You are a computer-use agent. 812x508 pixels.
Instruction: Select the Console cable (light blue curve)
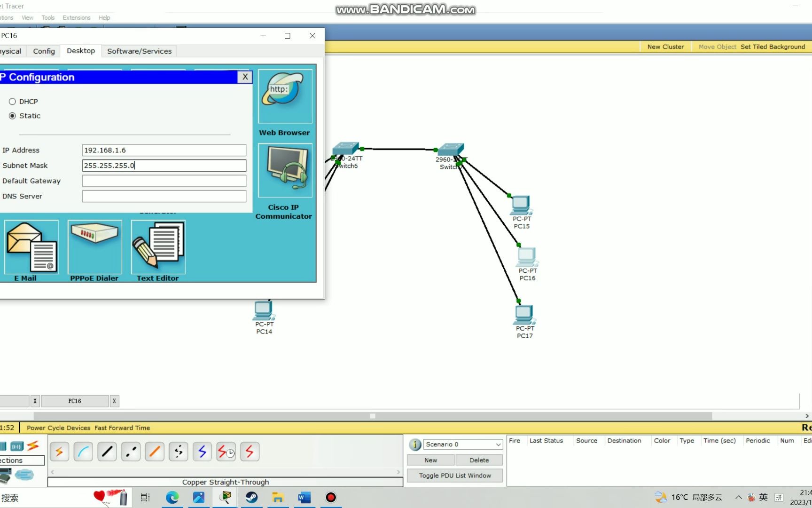[x=83, y=452]
